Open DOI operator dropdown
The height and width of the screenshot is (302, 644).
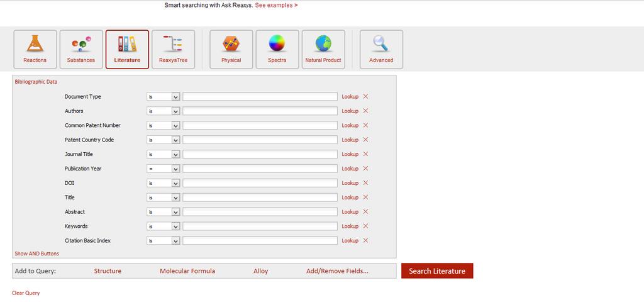[163, 183]
